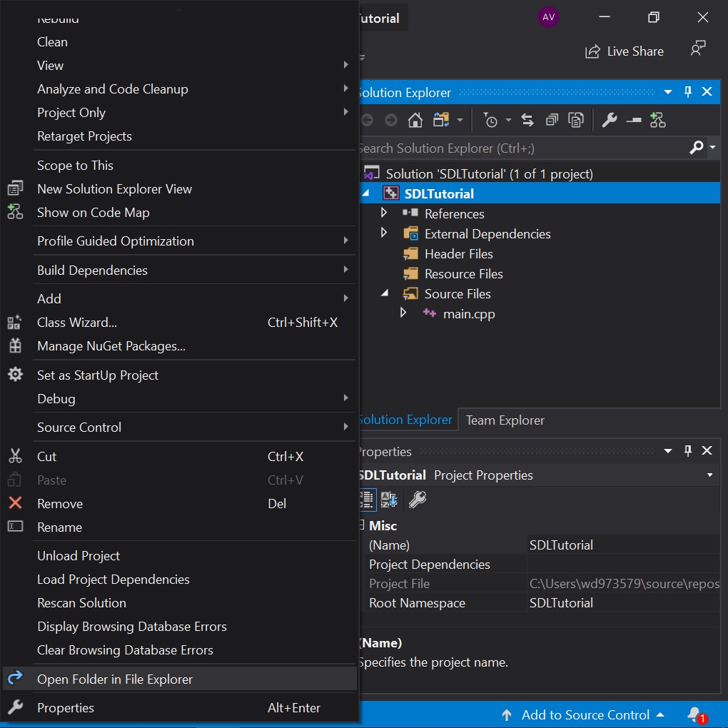Open the Properties window position dropdown
The width and height of the screenshot is (728, 728).
click(x=667, y=451)
